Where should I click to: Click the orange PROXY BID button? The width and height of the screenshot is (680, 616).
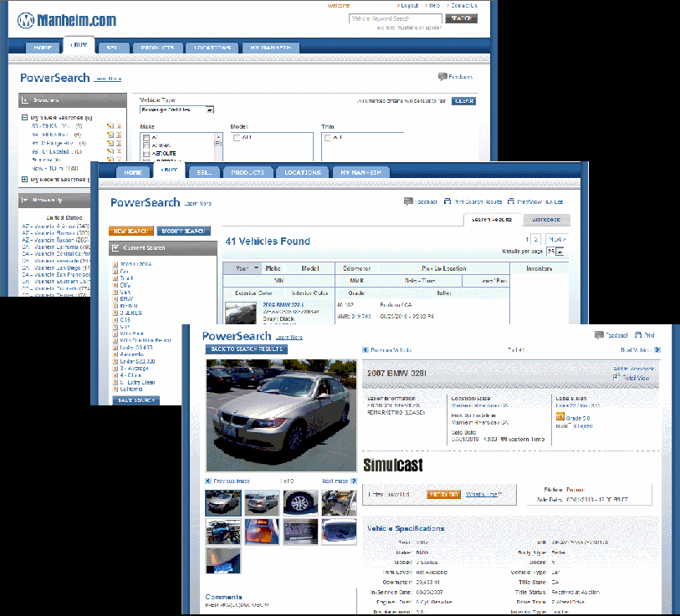coord(443,495)
